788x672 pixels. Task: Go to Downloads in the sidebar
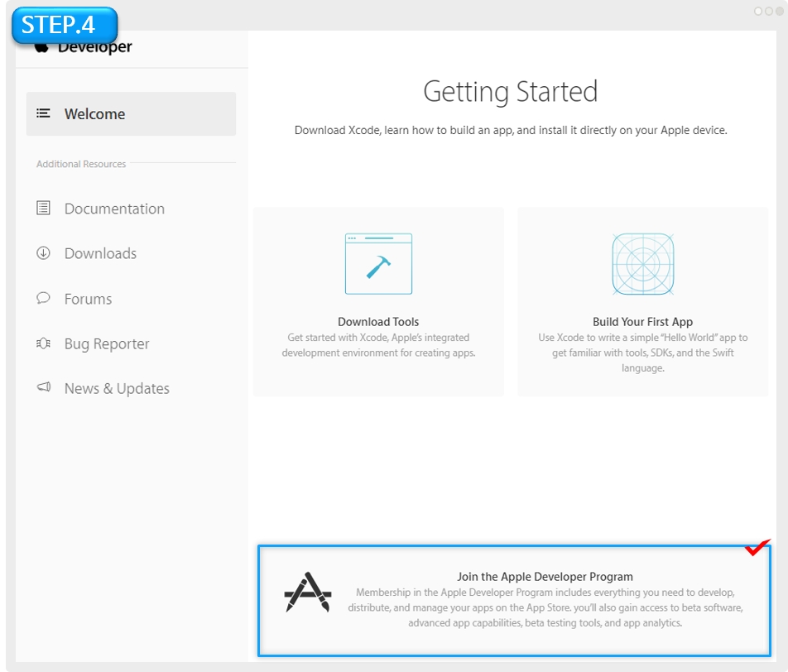pyautogui.click(x=100, y=253)
